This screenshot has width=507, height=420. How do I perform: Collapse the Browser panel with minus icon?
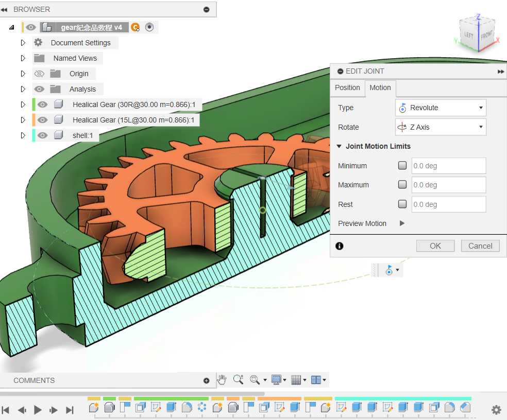(x=207, y=9)
